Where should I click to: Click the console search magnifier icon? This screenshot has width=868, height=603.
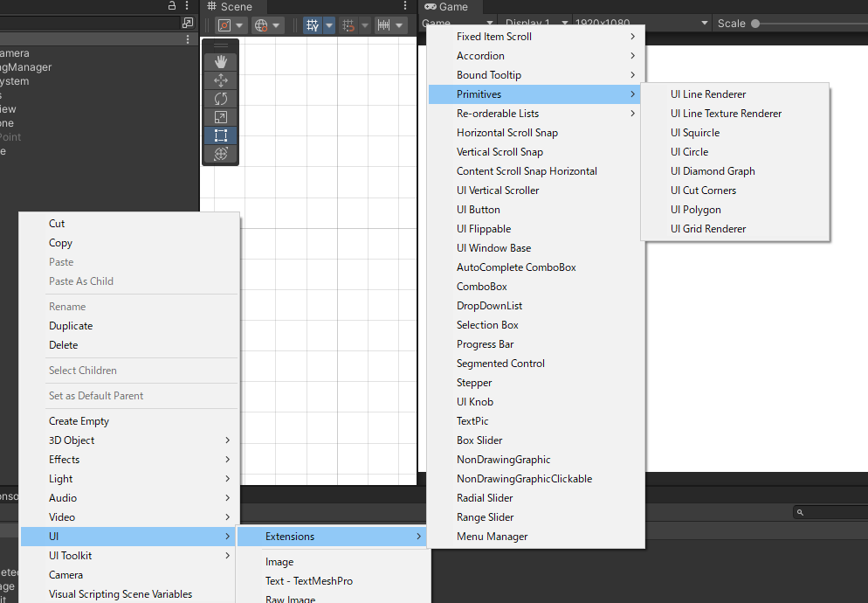pos(800,513)
